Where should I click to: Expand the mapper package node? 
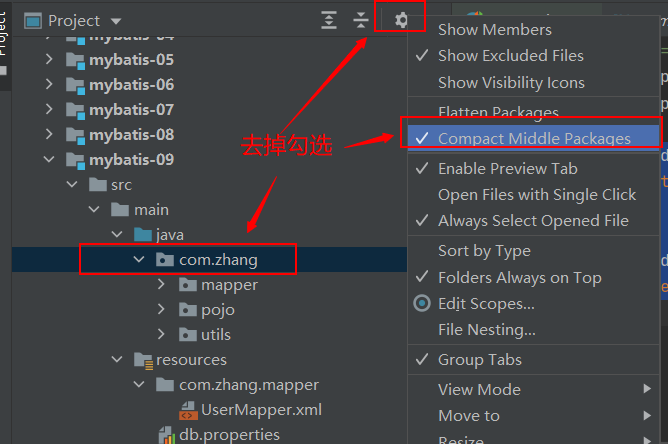(161, 284)
